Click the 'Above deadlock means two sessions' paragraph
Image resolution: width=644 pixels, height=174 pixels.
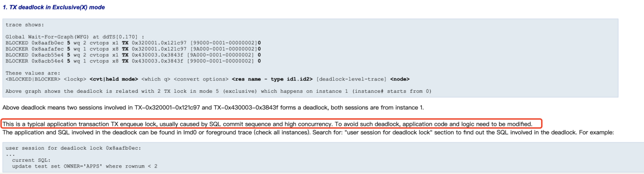pos(213,108)
